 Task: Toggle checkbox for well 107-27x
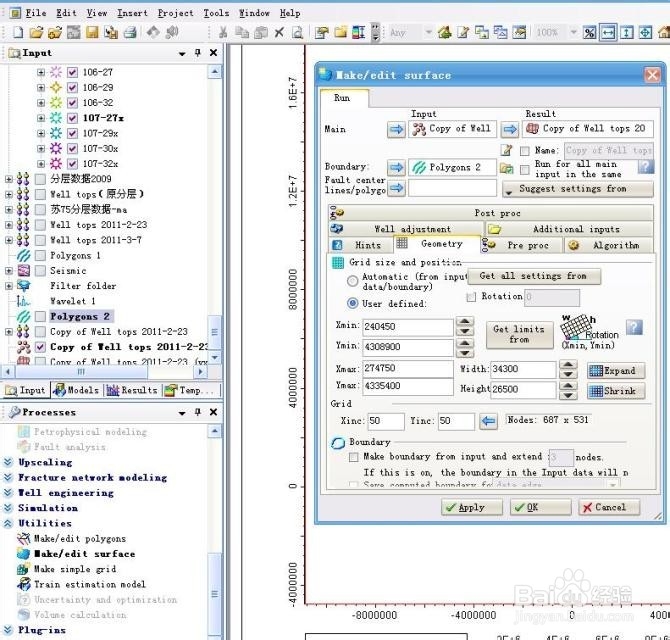tap(73, 118)
